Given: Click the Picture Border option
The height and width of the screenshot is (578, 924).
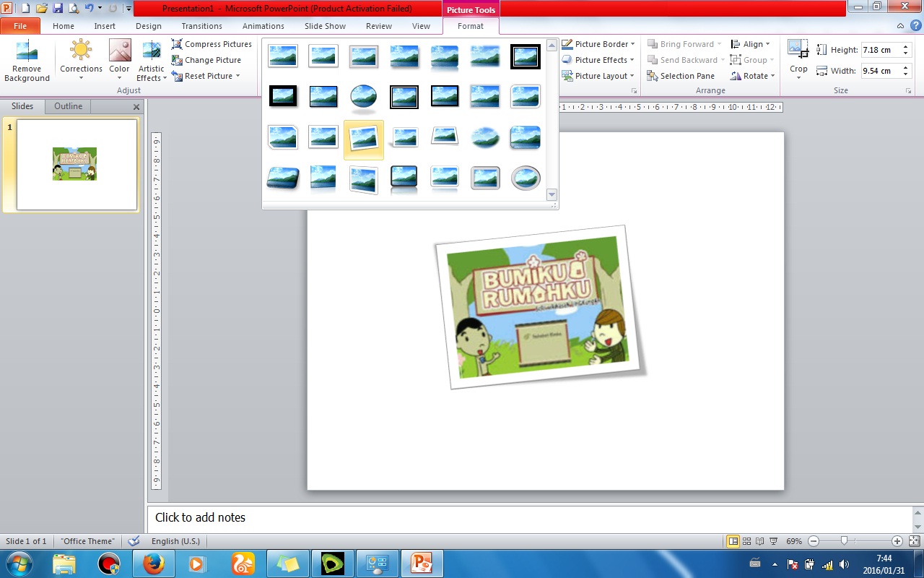Looking at the screenshot, I should 598,44.
